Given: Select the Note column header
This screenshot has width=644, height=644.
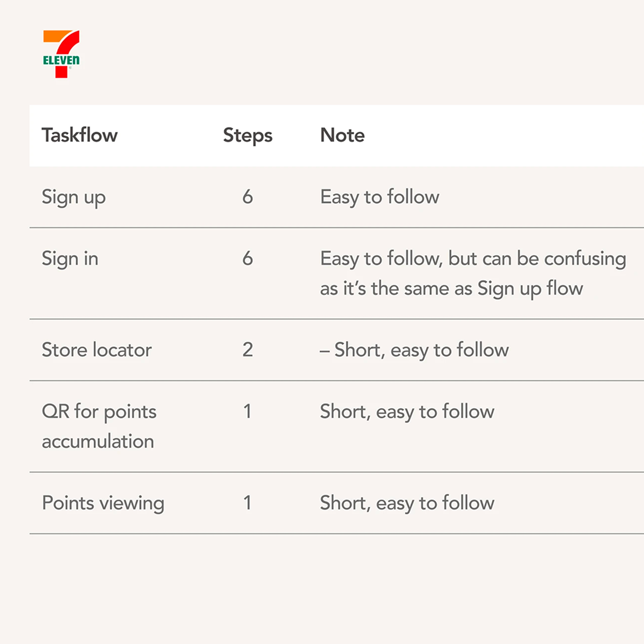Looking at the screenshot, I should point(342,135).
